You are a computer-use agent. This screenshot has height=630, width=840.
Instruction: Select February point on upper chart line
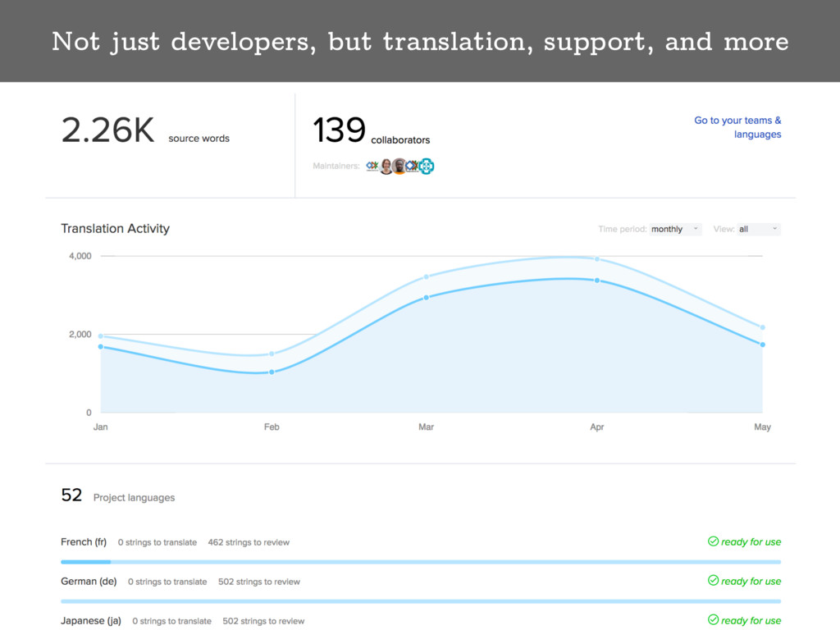click(272, 354)
